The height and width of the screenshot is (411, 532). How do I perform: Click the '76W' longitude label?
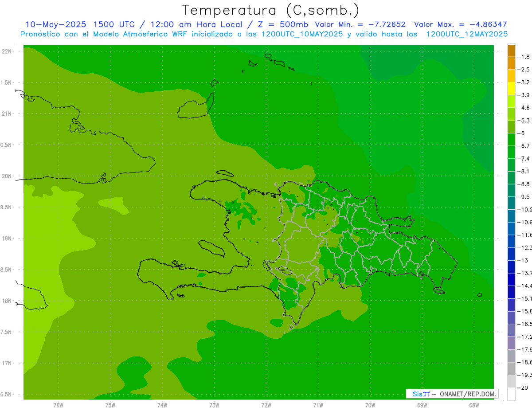click(x=58, y=405)
